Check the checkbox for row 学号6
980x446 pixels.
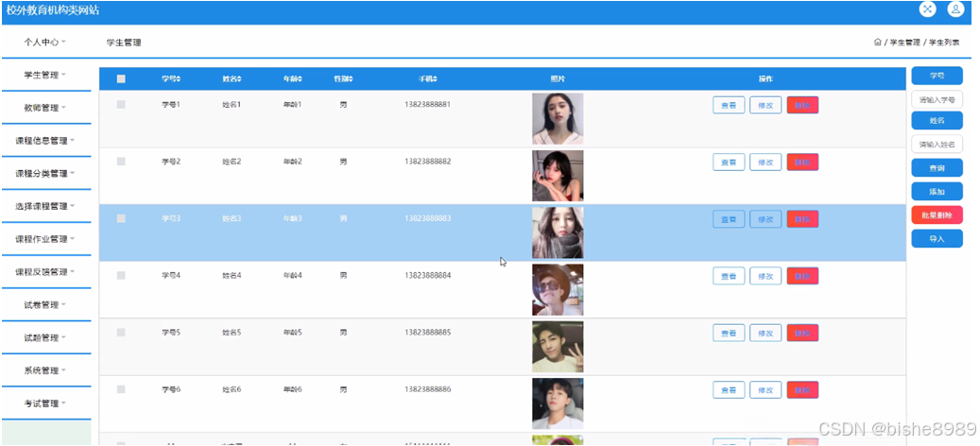(121, 389)
